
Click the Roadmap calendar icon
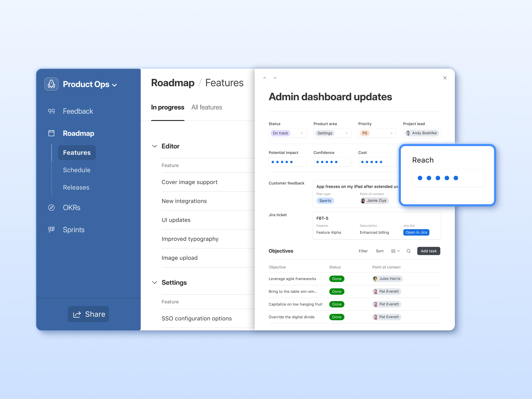click(x=51, y=133)
